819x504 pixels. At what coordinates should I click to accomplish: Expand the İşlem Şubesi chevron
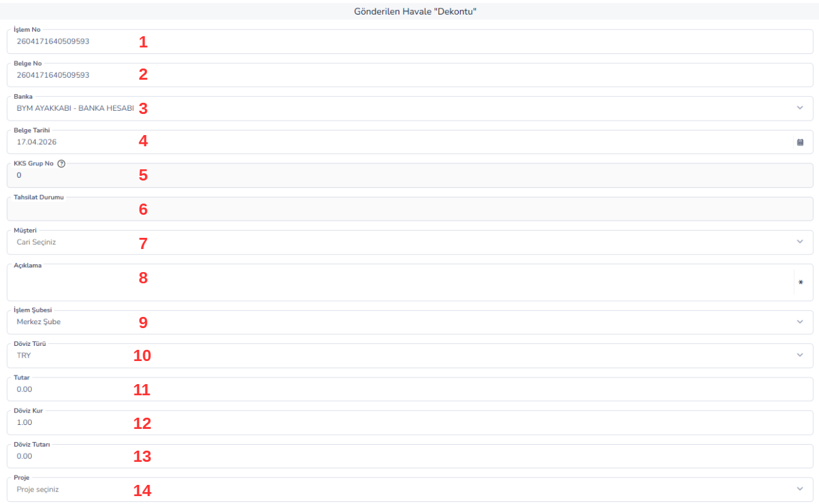(x=800, y=322)
